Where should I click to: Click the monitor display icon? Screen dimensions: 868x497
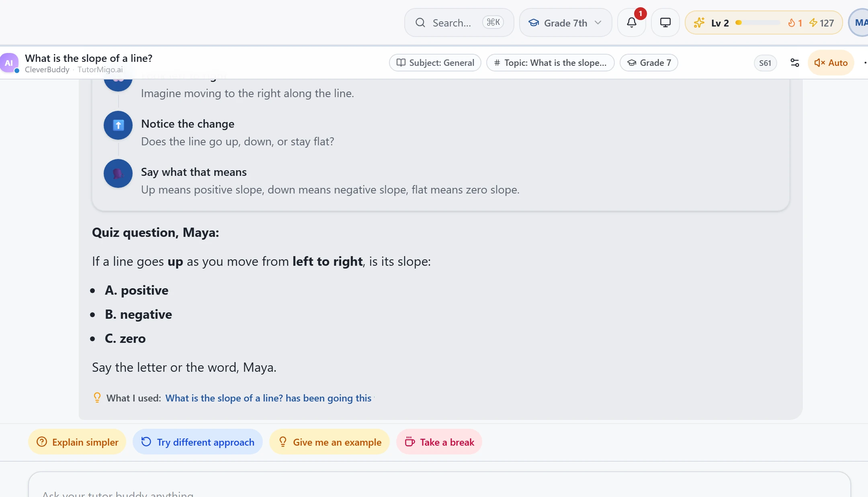click(665, 23)
